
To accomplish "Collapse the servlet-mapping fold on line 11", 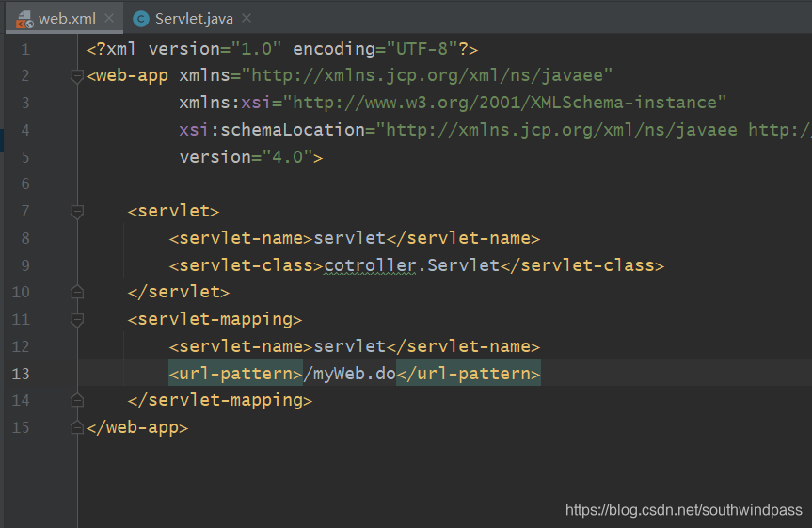I will pos(77,319).
